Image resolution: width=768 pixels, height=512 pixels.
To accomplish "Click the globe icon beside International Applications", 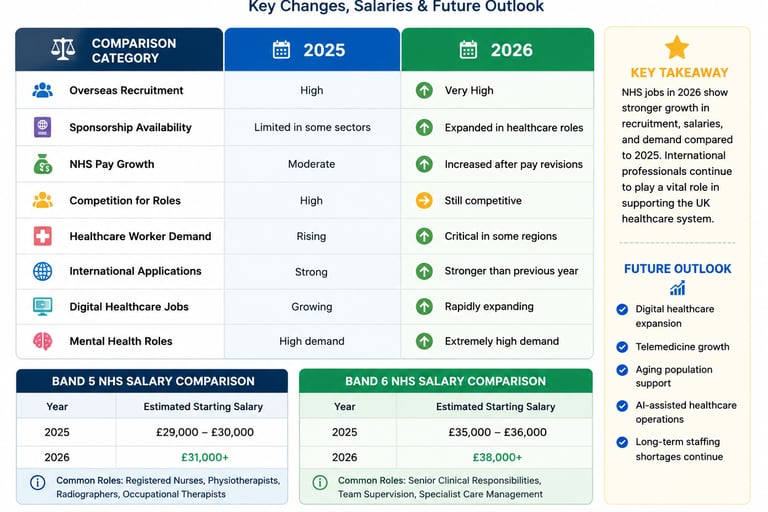I will 43,271.
